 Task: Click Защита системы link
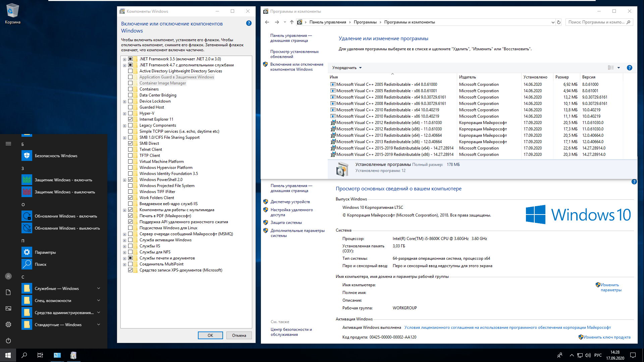pyautogui.click(x=286, y=223)
